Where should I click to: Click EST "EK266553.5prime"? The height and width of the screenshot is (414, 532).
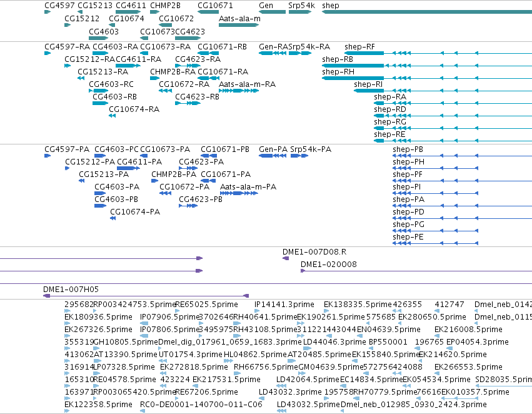pyautogui.click(x=468, y=367)
